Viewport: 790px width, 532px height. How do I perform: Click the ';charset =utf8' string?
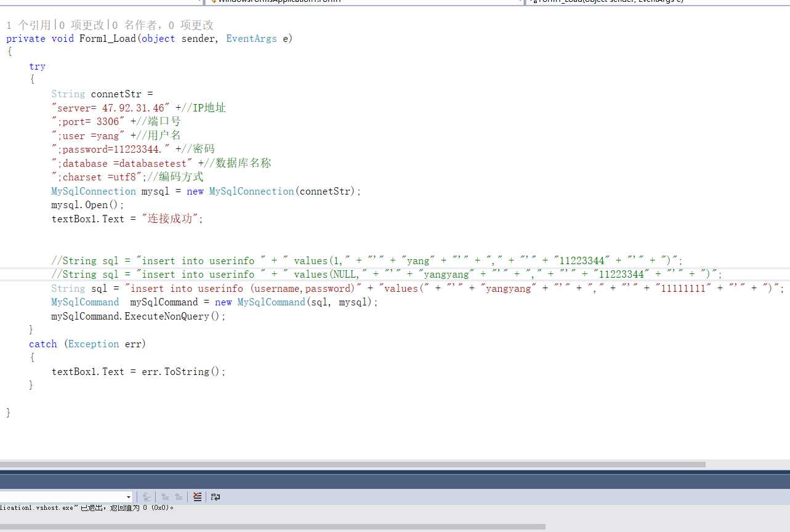point(97,177)
